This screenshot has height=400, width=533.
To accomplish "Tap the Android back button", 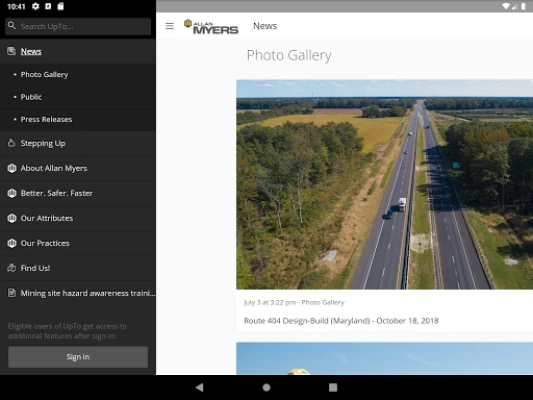I will click(200, 387).
